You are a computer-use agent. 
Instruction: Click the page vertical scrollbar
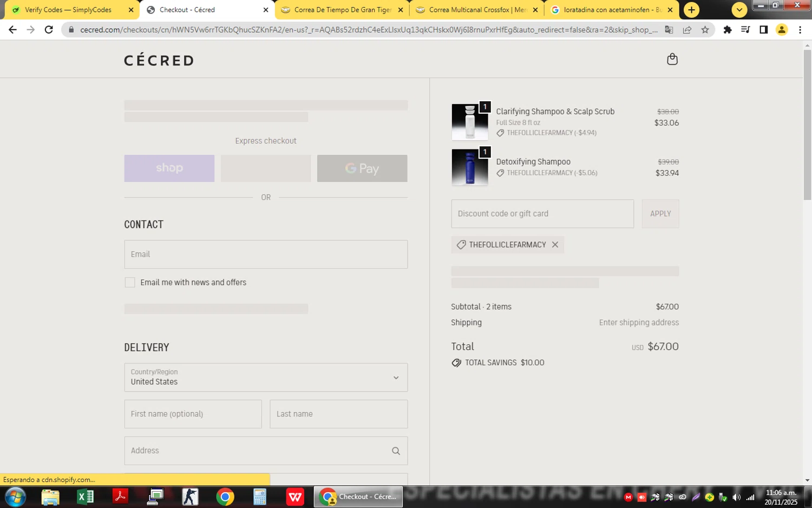[x=807, y=125]
